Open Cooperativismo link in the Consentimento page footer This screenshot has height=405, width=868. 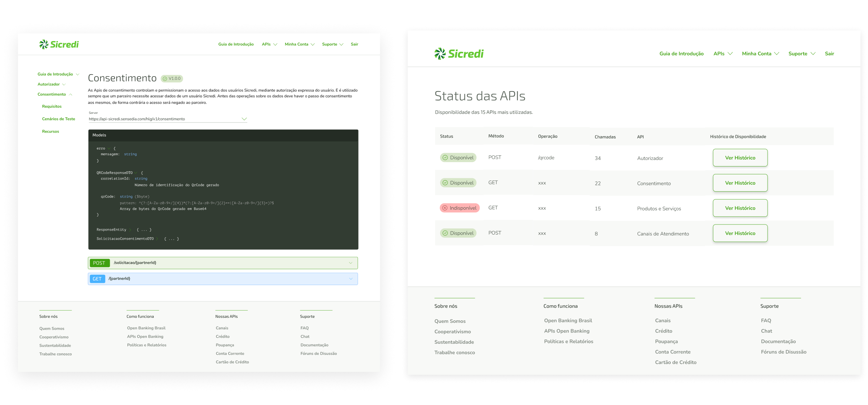tap(54, 337)
